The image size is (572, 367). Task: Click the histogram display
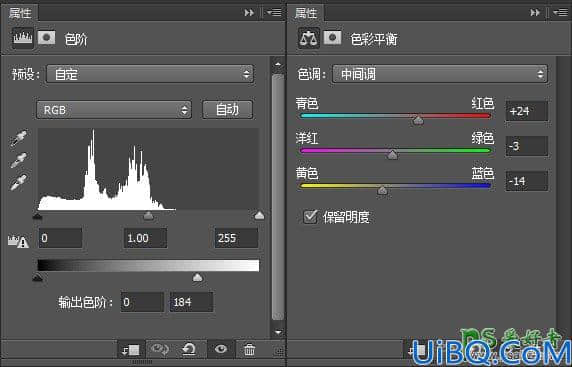pos(148,169)
